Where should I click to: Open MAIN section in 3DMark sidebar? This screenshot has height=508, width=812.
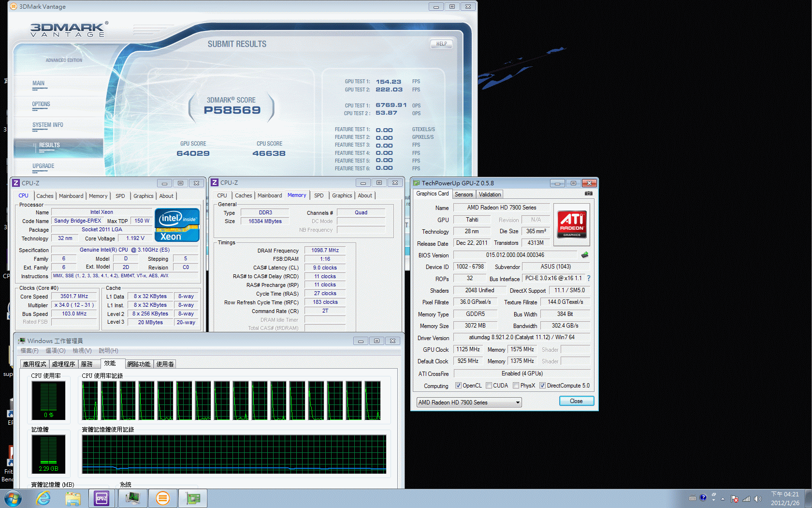click(39, 83)
